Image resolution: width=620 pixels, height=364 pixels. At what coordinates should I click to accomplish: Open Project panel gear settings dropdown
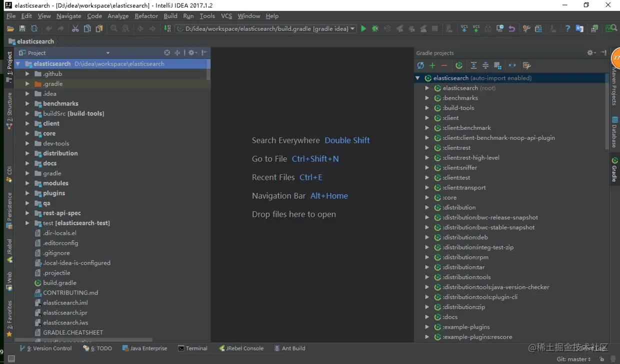(192, 52)
